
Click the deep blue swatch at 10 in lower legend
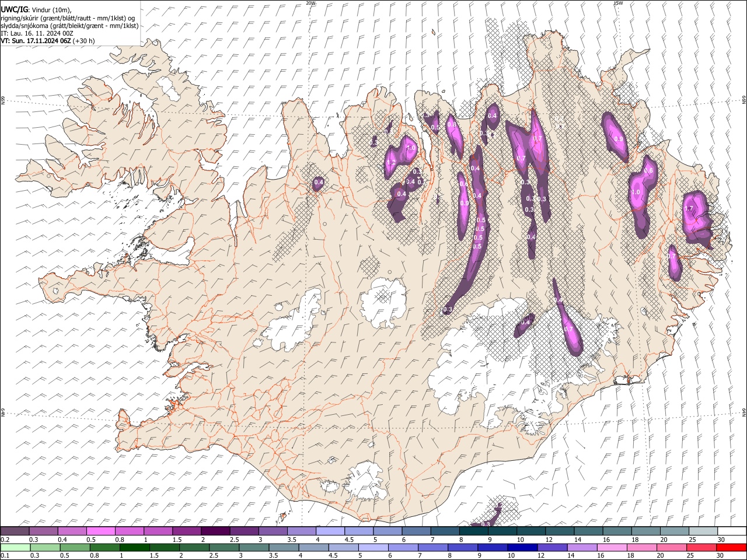[x=522, y=547]
